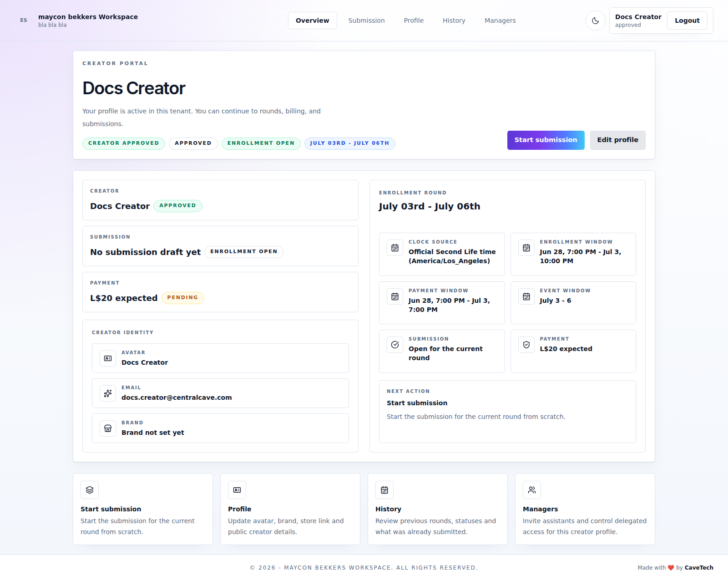The width and height of the screenshot is (728, 581).
Task: Click the Clock Source calendar icon
Action: 395,248
